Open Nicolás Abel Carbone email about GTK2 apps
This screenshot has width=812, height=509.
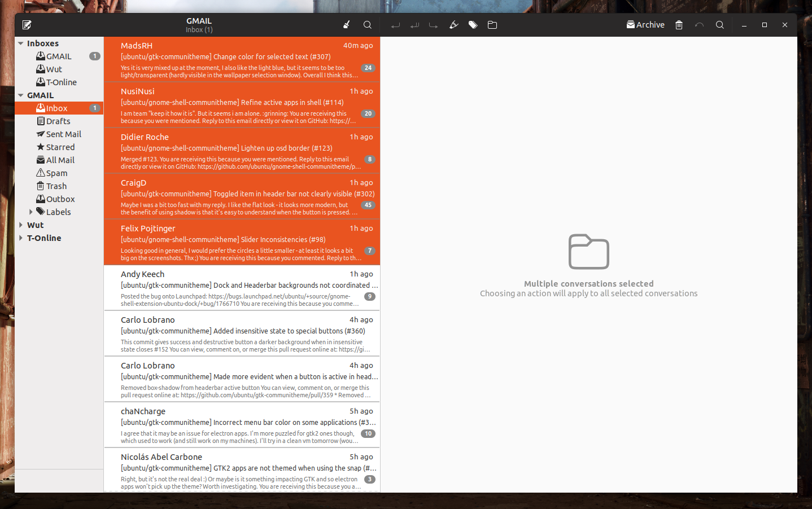click(242, 470)
